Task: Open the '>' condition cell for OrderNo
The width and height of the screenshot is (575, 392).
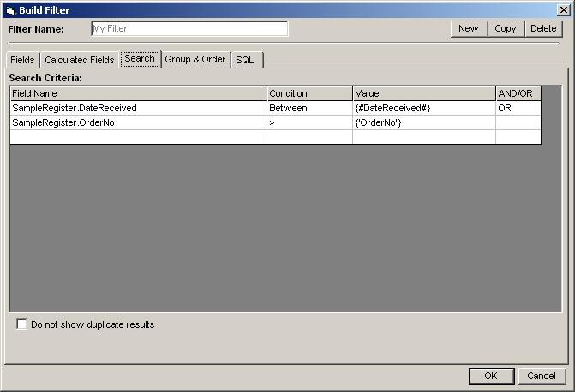Action: [309, 123]
